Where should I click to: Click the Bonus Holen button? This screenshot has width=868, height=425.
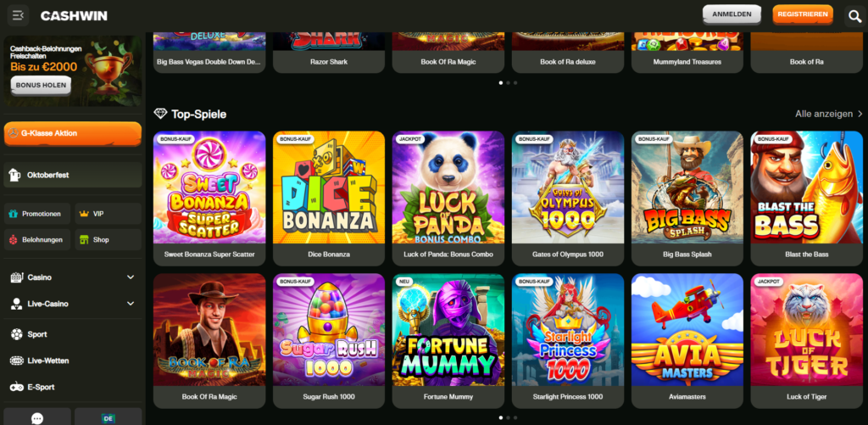[x=41, y=86]
